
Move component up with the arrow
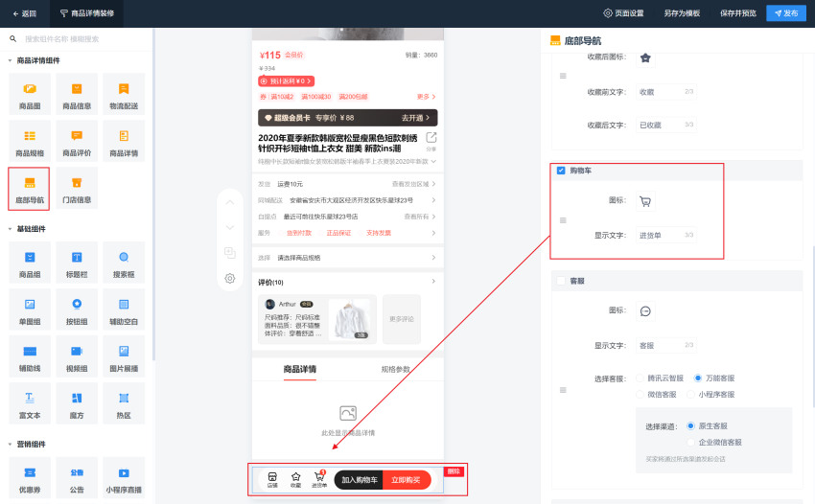[230, 202]
